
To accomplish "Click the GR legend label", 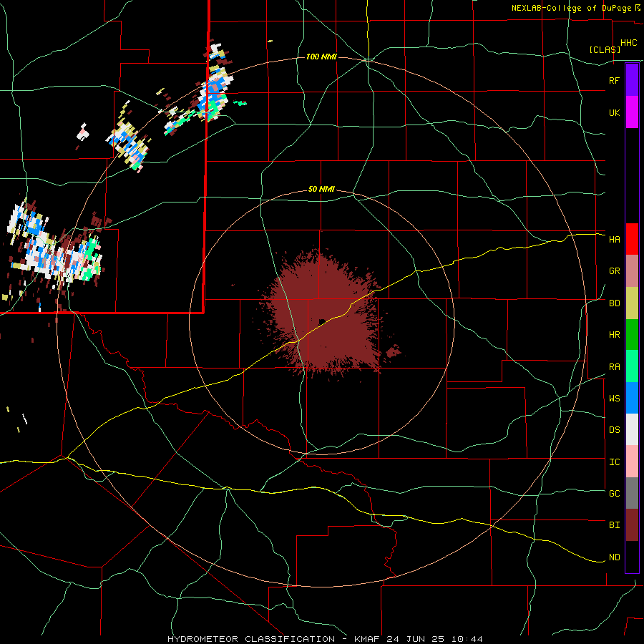I will click(614, 271).
